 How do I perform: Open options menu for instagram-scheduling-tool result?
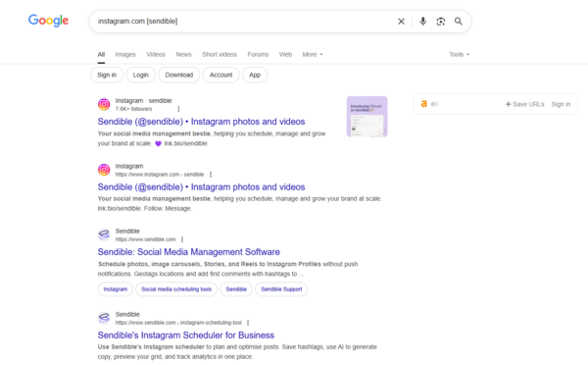coord(248,323)
